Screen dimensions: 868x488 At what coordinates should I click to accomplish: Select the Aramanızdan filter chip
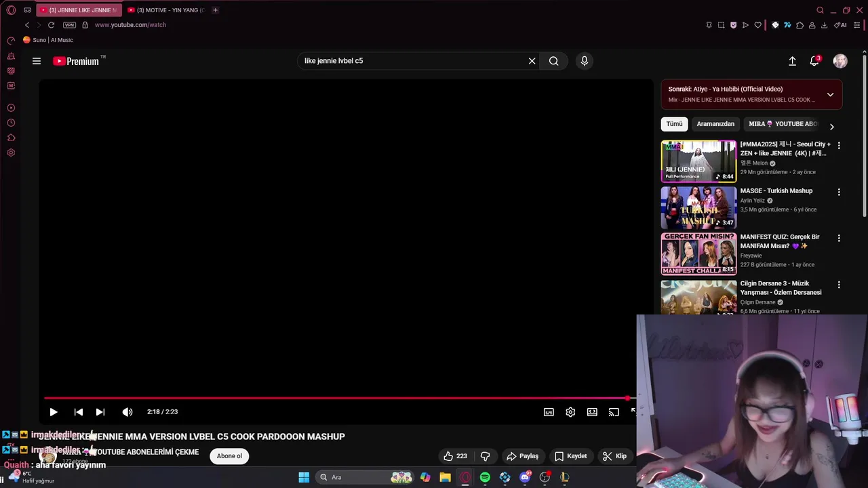click(x=715, y=124)
